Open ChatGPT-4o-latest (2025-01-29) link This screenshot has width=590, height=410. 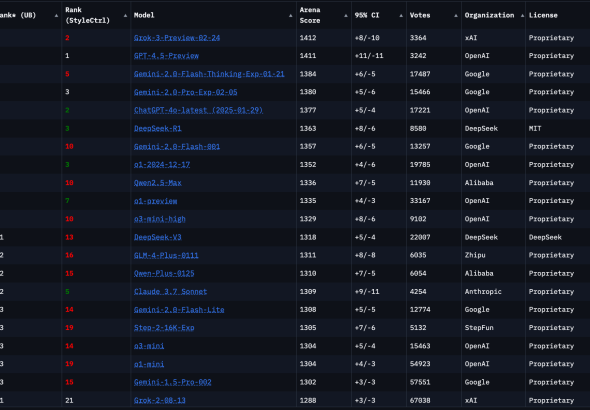[x=198, y=110]
